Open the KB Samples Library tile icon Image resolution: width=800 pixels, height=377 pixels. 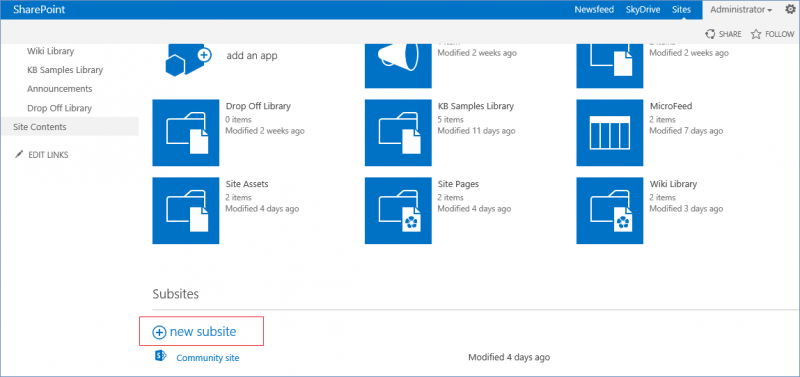coord(398,133)
